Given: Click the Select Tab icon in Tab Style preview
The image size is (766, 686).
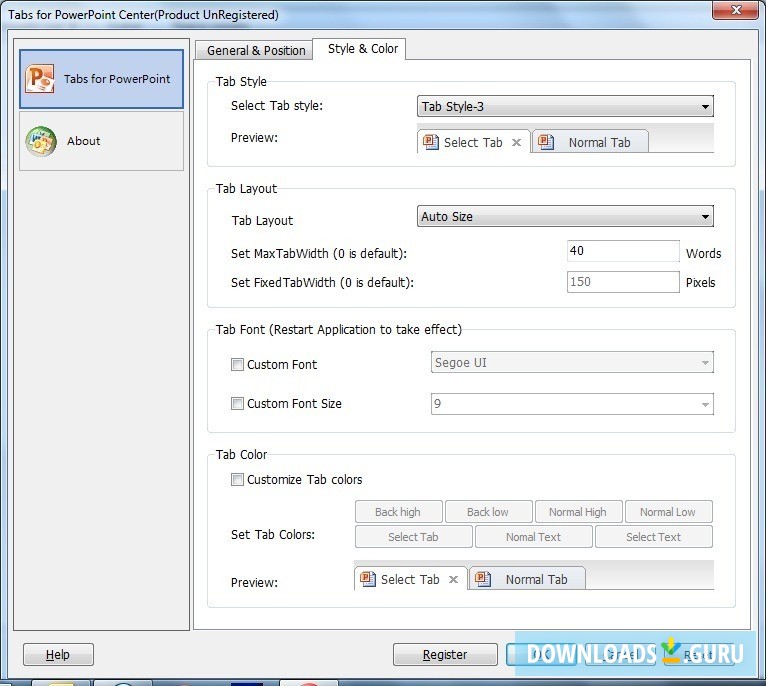Looking at the screenshot, I should coord(430,142).
